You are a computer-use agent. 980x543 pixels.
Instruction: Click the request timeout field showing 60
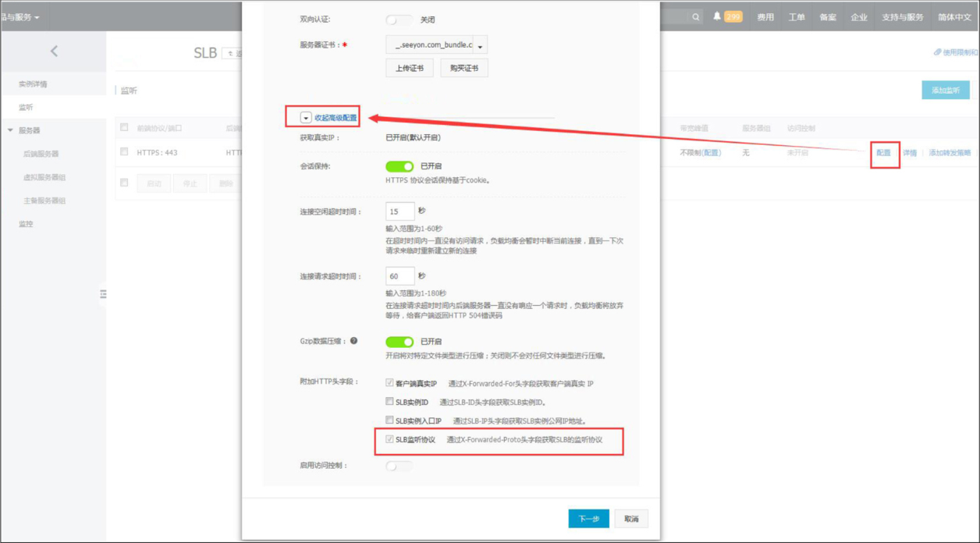pos(399,276)
